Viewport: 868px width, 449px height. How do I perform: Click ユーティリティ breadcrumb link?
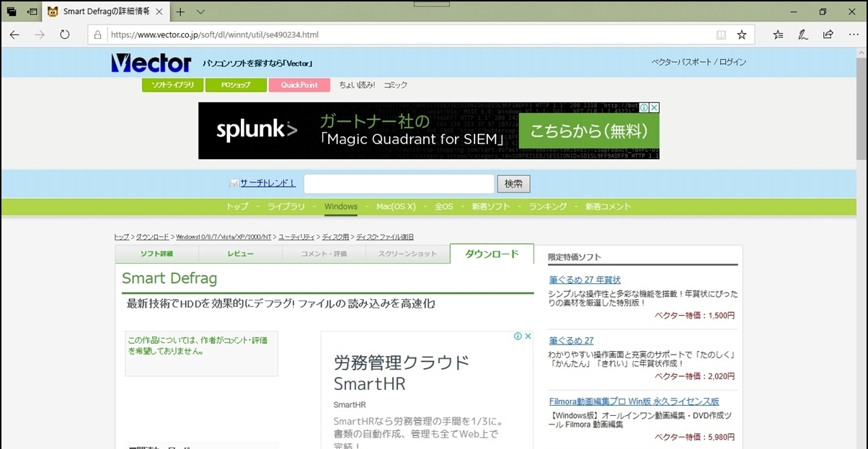(x=296, y=237)
